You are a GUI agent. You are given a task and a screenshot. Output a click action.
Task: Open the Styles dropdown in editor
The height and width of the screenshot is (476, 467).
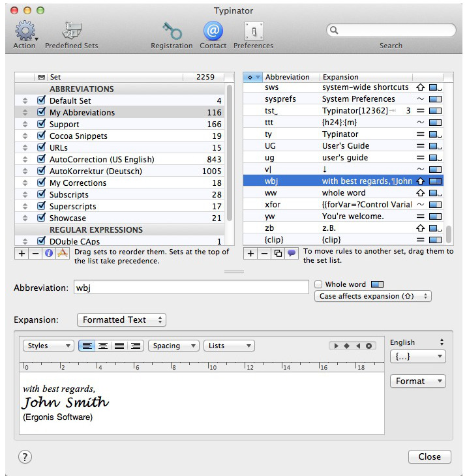[48, 346]
